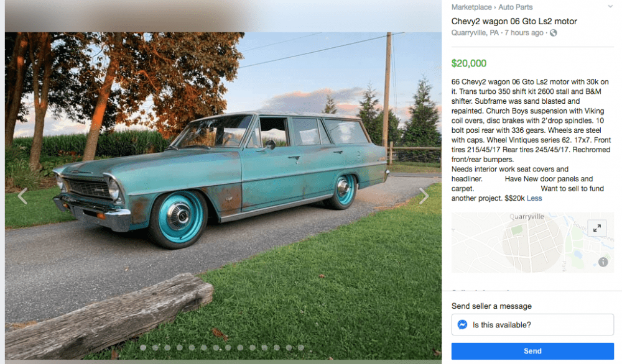Open the listing options chevron at top right
The image size is (622, 364).
(x=610, y=7)
